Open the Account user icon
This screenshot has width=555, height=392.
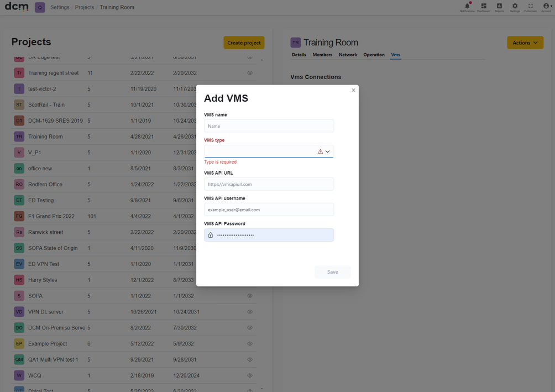(546, 6)
